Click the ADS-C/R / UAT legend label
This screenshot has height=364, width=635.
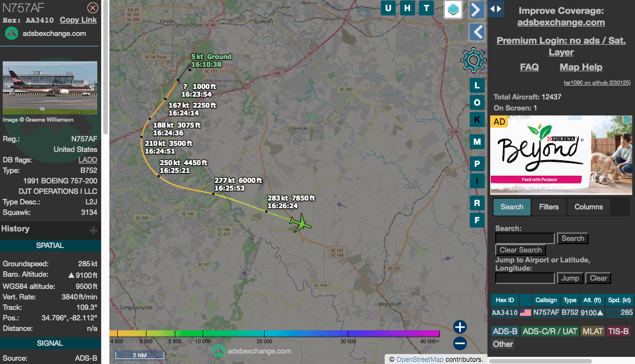(549, 331)
